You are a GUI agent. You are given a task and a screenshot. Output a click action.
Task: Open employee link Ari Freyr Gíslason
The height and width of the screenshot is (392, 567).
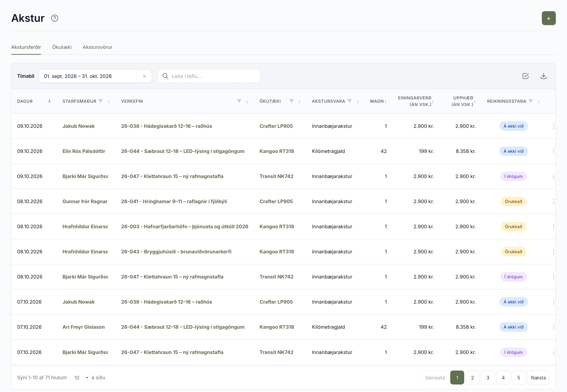(x=83, y=327)
